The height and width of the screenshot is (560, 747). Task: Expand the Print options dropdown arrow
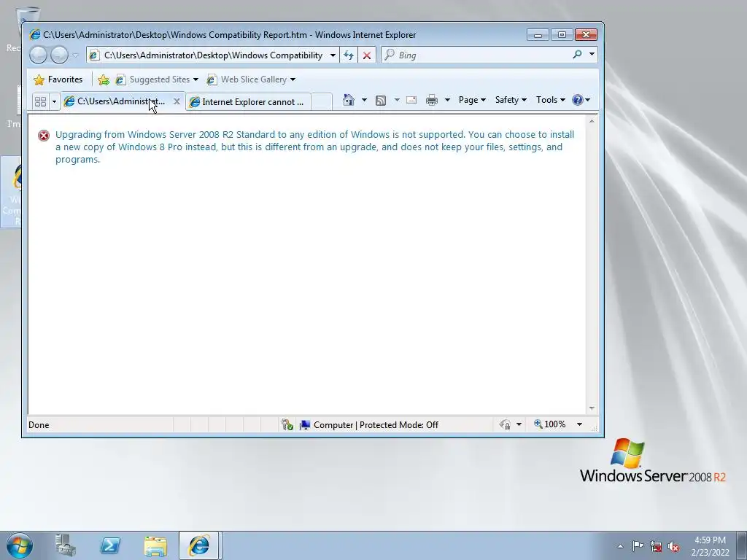pos(447,100)
